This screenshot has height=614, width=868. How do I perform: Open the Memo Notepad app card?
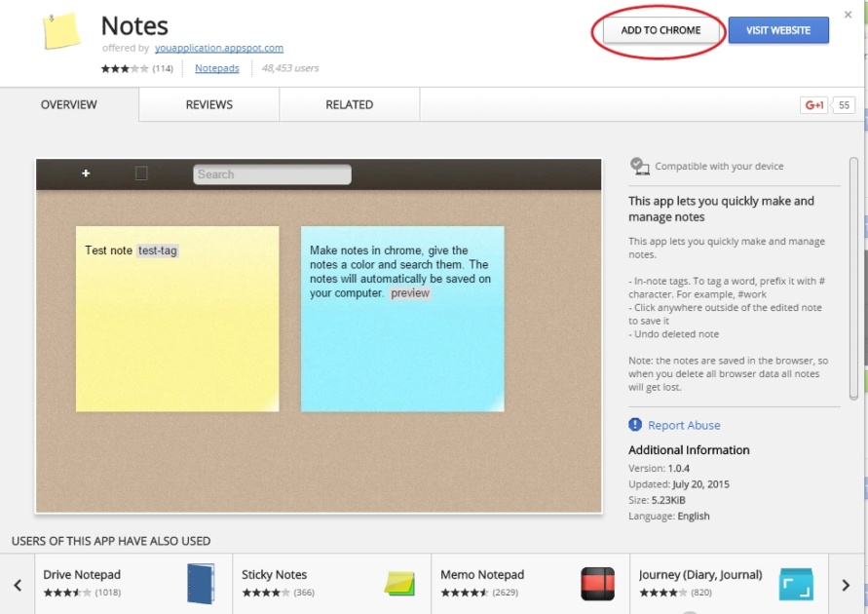tap(530, 584)
